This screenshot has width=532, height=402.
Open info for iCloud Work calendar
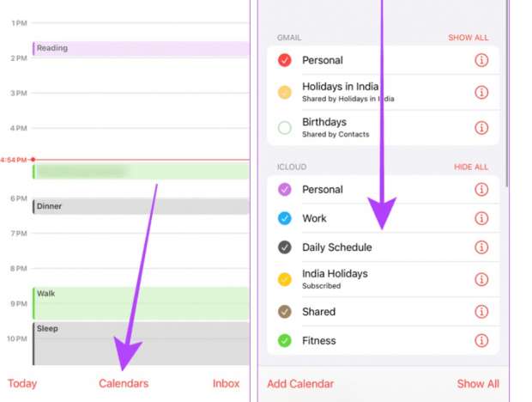pos(481,218)
